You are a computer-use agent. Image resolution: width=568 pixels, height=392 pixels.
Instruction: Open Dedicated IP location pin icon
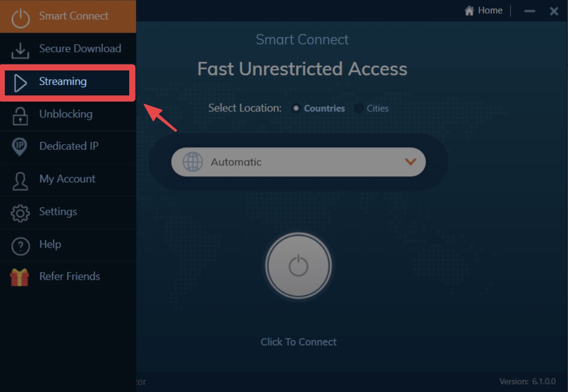click(x=20, y=147)
